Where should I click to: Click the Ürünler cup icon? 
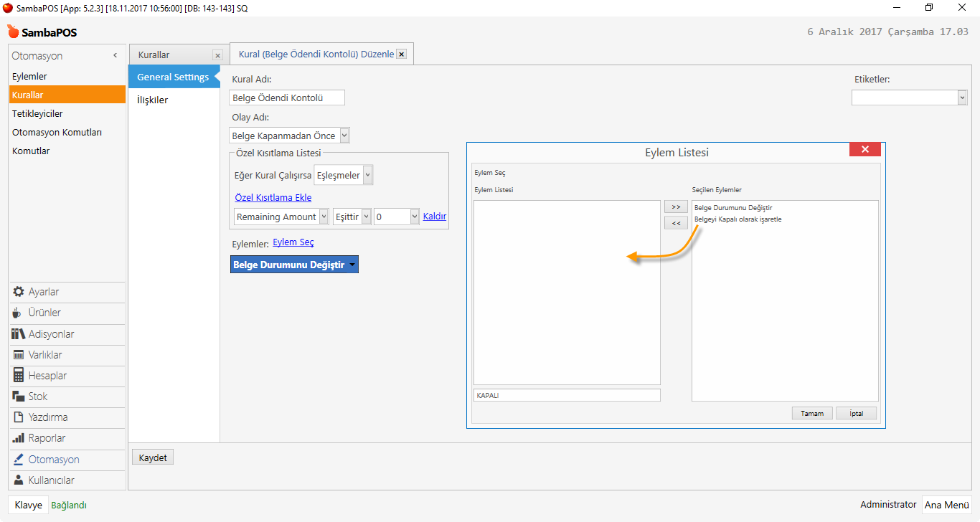click(19, 313)
